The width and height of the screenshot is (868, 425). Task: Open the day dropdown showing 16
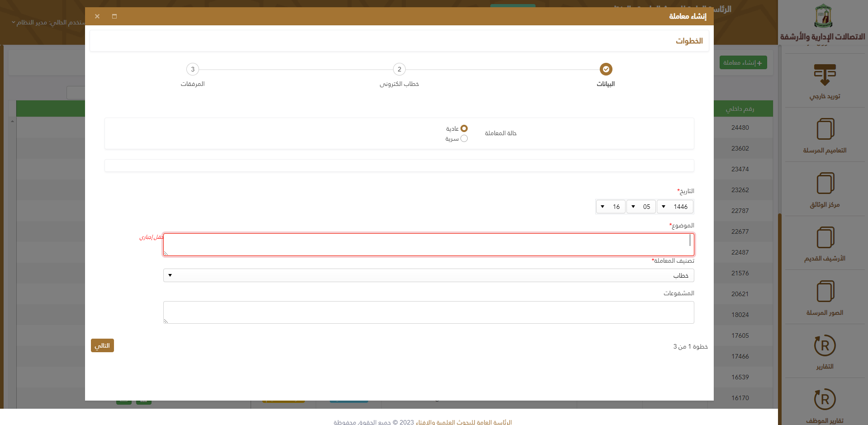click(x=610, y=207)
